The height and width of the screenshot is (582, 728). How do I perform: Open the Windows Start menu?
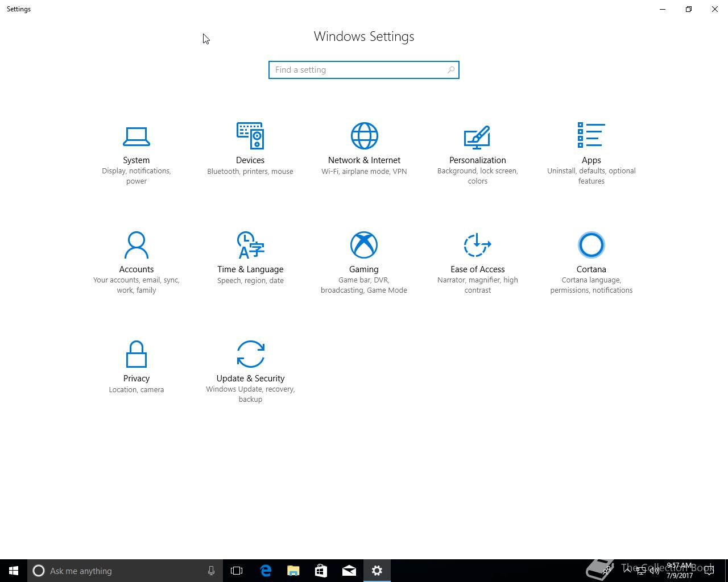[x=14, y=571]
